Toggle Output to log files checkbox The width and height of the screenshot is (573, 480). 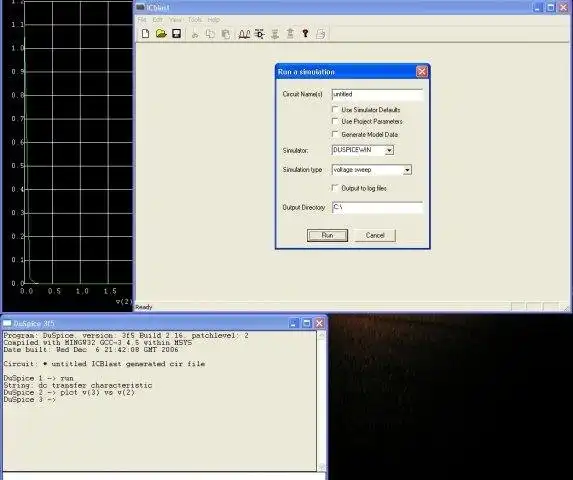point(335,188)
